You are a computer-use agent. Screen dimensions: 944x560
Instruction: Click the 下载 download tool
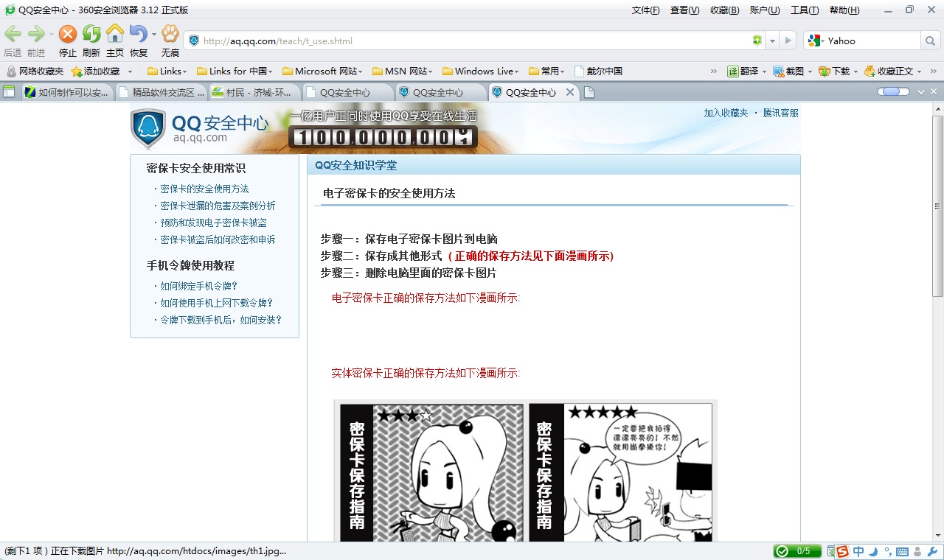834,71
